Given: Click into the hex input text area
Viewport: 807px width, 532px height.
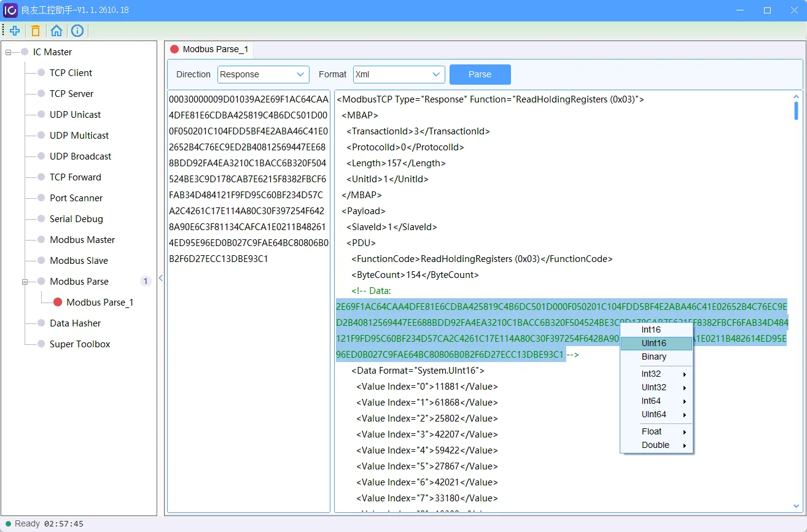Looking at the screenshot, I should click(x=249, y=301).
